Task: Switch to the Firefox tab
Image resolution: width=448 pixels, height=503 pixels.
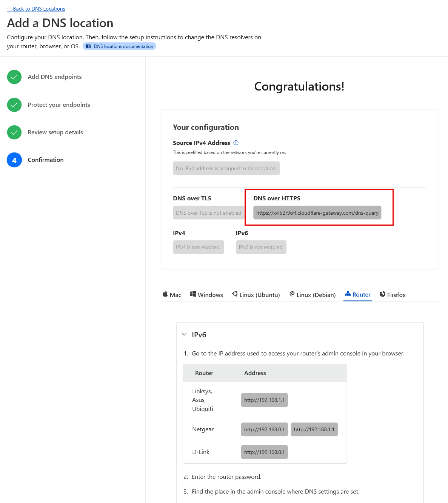Action: [393, 295]
